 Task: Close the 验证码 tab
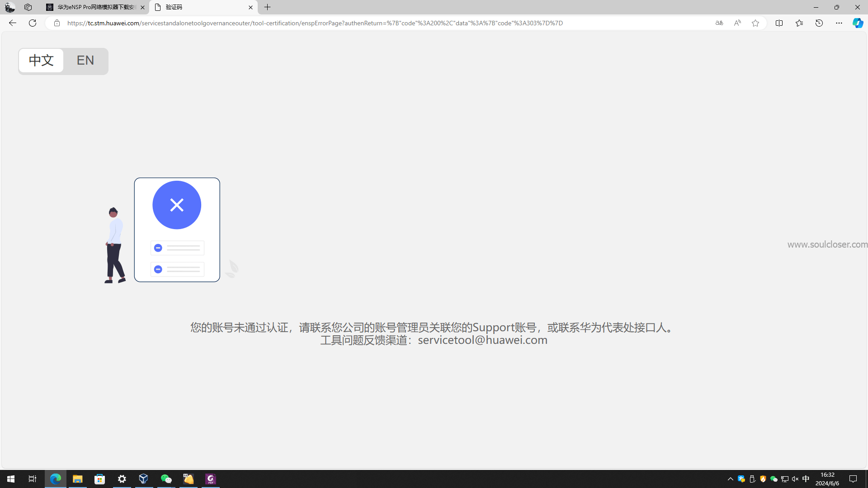(250, 7)
